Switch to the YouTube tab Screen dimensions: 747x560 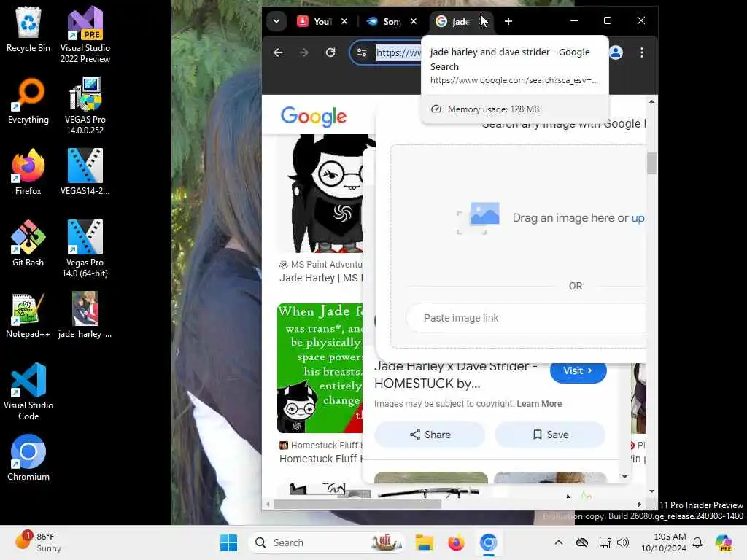click(314, 21)
